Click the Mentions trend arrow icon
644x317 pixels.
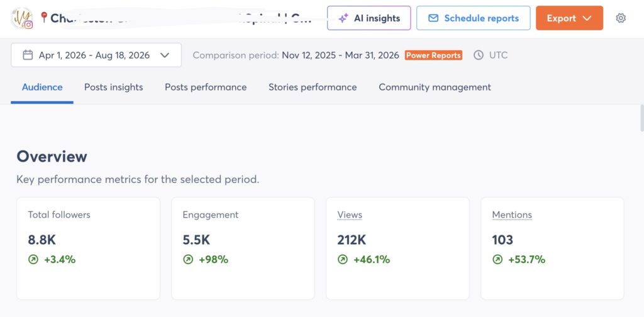(x=497, y=260)
